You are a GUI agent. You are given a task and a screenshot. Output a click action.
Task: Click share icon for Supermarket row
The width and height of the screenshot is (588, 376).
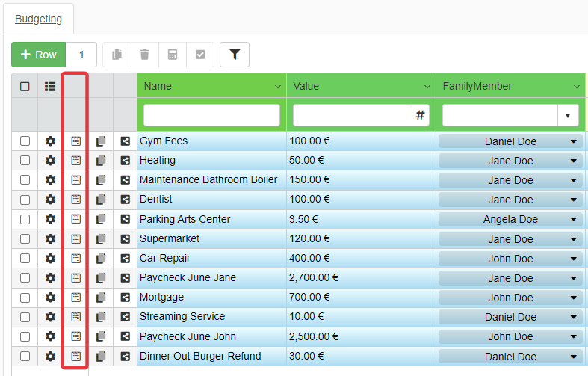125,239
